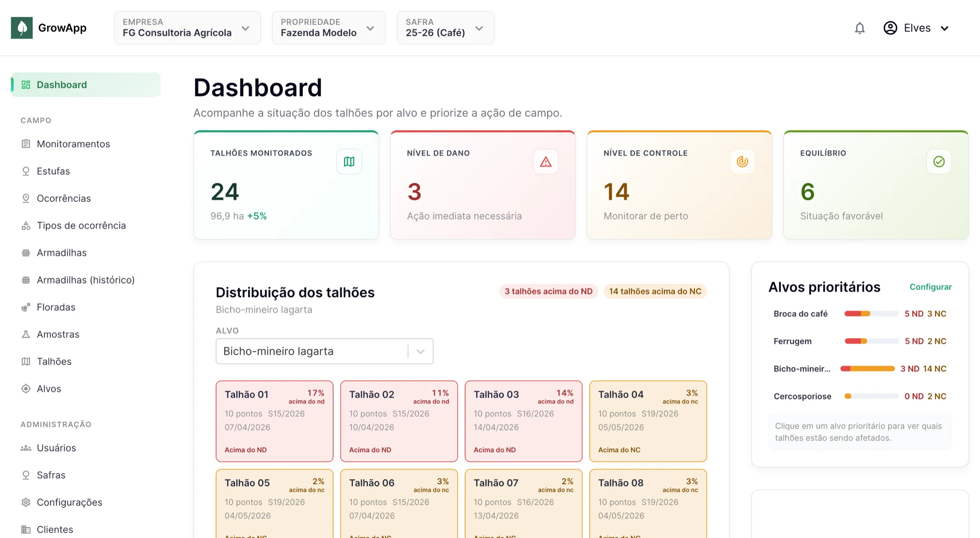This screenshot has width=980, height=538.
Task: Click the Monitoramentos clipboard icon
Action: (x=26, y=144)
